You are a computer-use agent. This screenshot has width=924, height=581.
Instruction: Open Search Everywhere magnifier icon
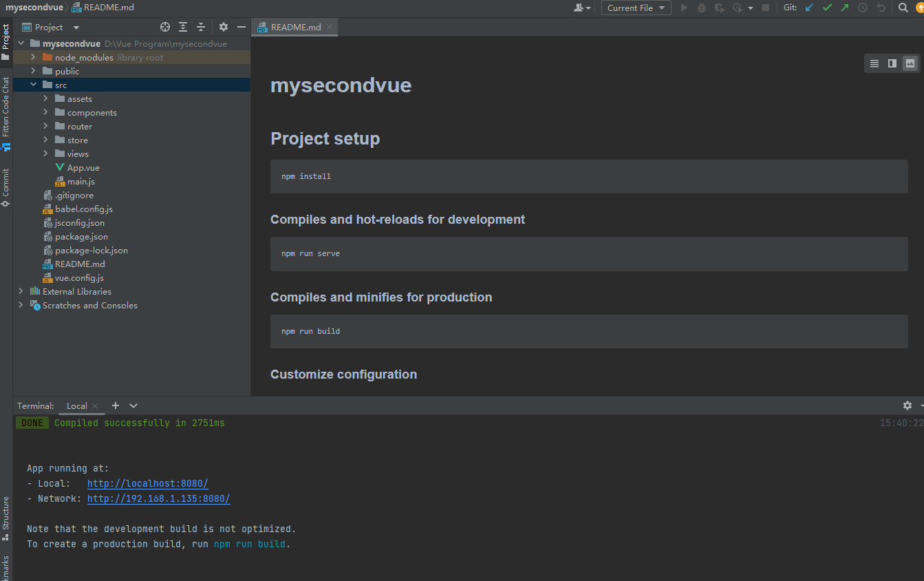click(x=903, y=8)
